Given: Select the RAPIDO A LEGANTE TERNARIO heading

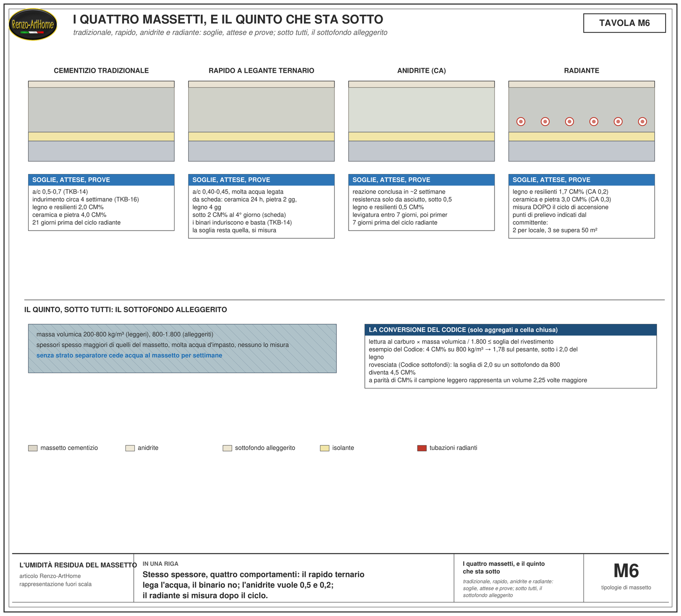Looking at the screenshot, I should coord(261,71).
